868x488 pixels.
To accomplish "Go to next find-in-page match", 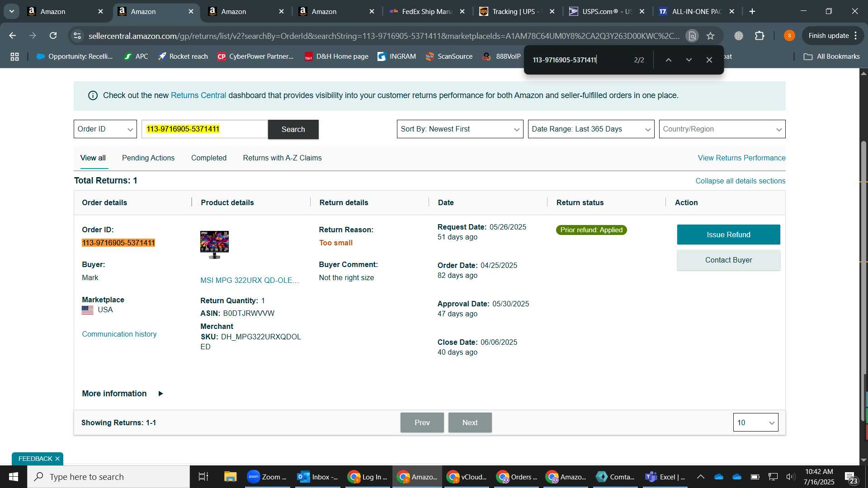I will click(689, 60).
